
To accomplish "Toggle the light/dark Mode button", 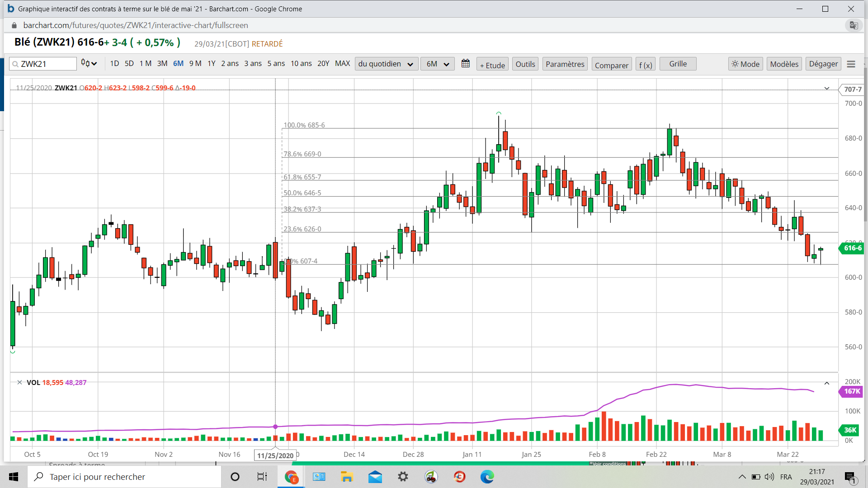I will 745,64.
